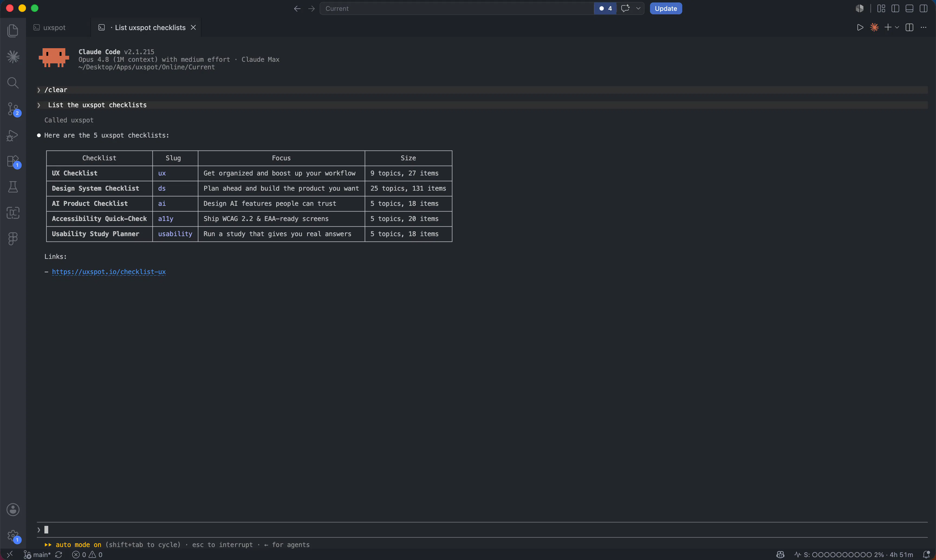Click the 'a11y' slug
This screenshot has width=936, height=560.
click(x=166, y=219)
